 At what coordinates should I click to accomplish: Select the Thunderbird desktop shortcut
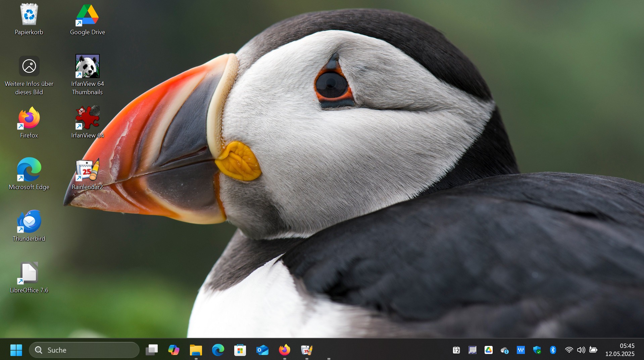[29, 222]
